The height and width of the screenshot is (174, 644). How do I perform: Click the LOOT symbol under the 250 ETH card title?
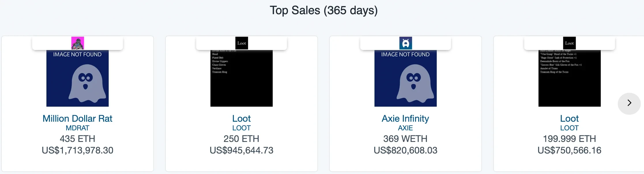(242, 128)
